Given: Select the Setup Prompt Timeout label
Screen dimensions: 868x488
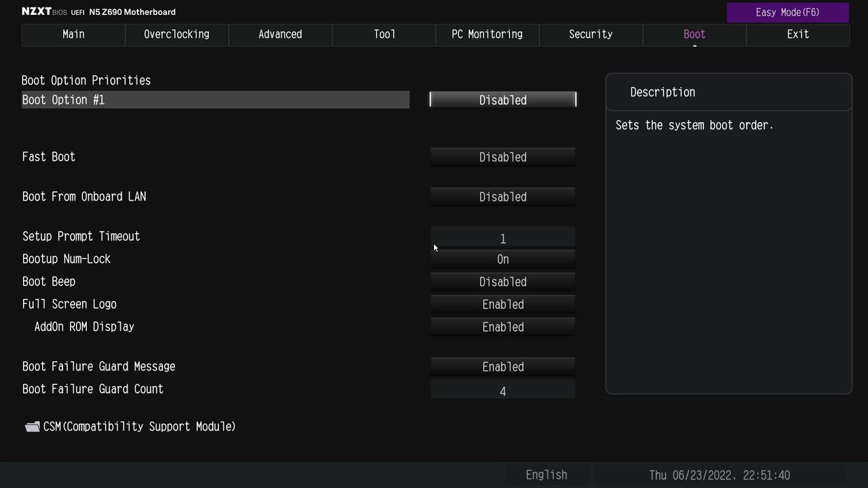Looking at the screenshot, I should (81, 237).
